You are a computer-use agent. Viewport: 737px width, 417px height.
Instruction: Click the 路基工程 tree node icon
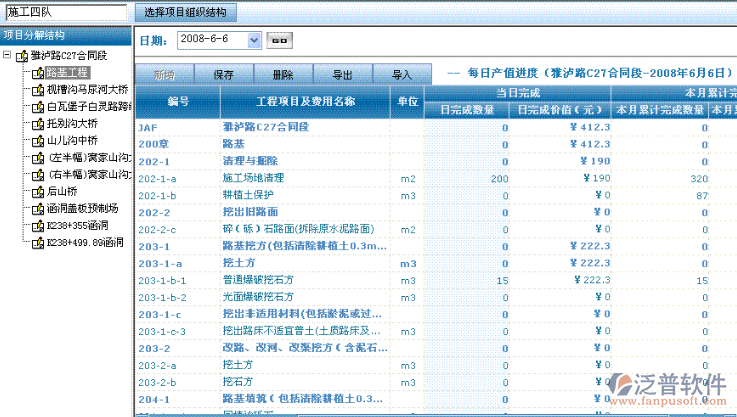(38, 73)
